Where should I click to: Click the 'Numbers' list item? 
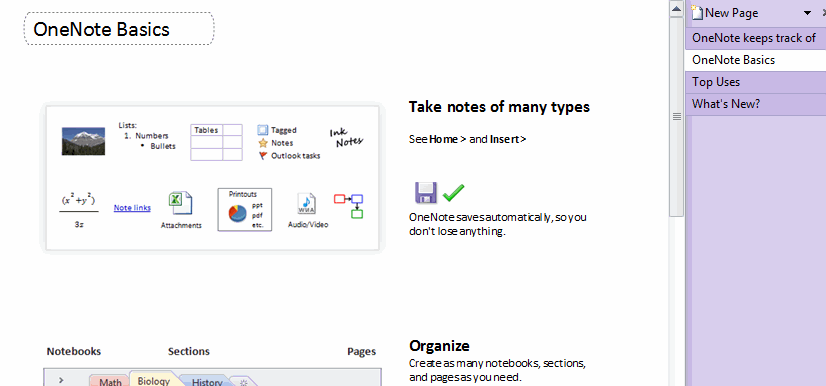(152, 135)
